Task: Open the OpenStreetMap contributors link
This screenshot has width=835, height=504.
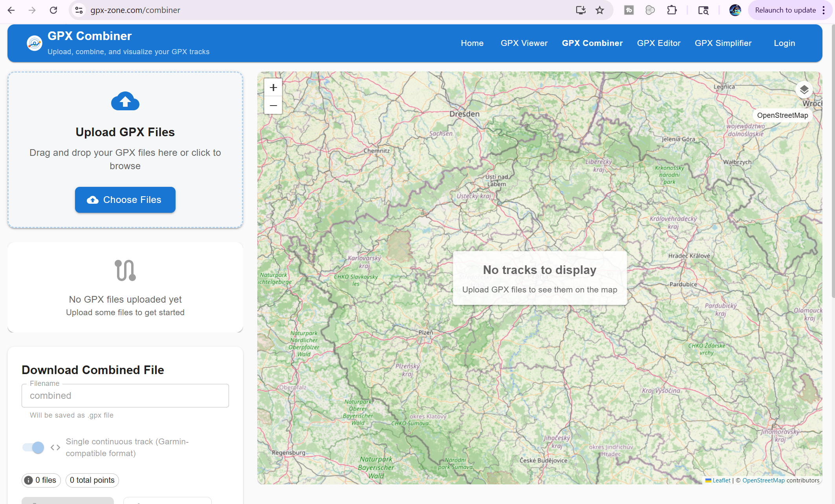Action: [764, 480]
